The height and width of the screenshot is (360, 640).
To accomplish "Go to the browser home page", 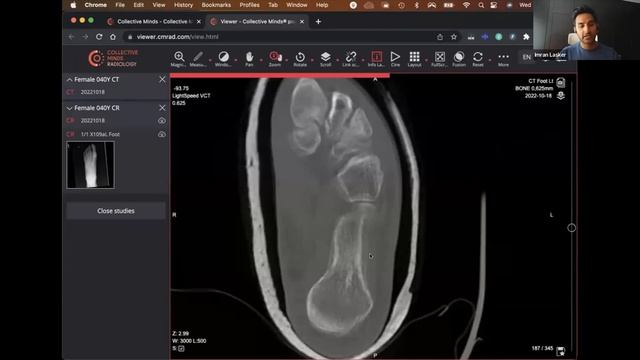I will click(x=113, y=37).
